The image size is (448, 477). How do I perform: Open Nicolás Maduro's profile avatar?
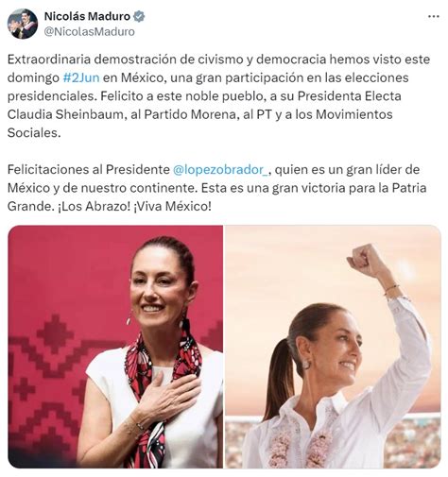click(23, 24)
